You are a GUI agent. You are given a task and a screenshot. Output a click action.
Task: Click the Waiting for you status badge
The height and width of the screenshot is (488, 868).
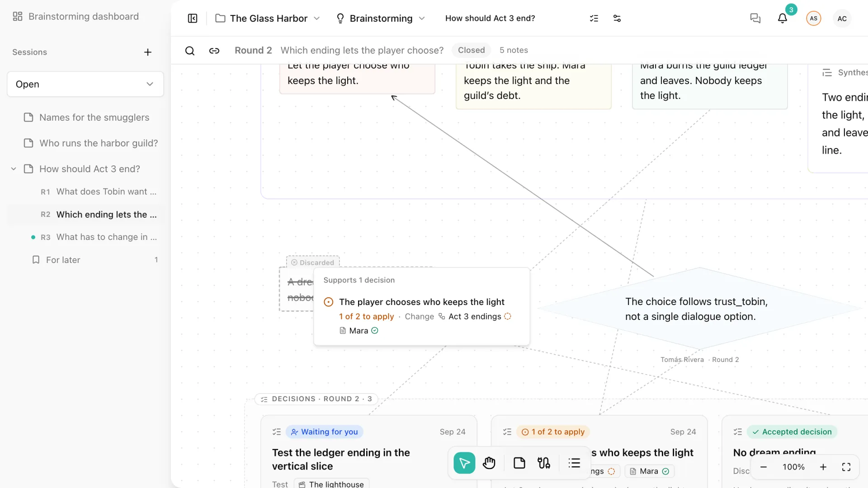[325, 432]
